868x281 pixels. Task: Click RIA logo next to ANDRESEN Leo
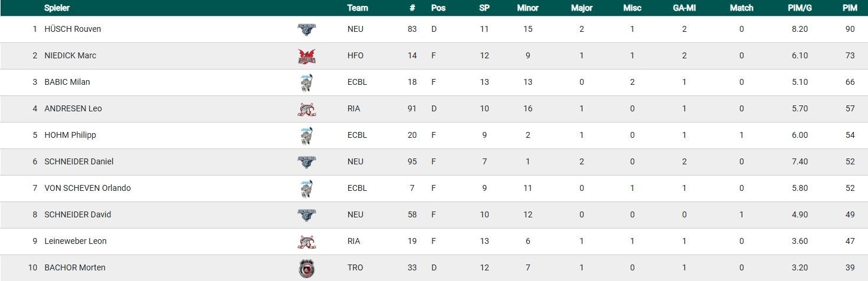point(306,109)
